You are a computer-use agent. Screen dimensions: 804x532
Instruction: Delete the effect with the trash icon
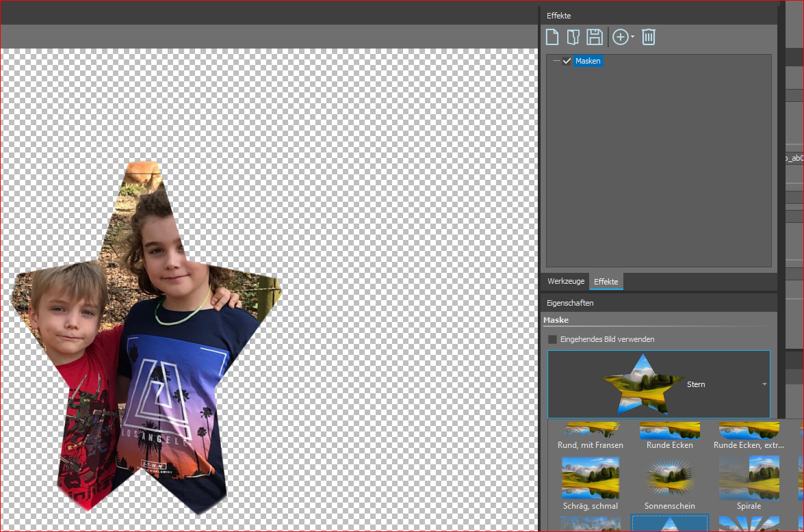coord(649,37)
